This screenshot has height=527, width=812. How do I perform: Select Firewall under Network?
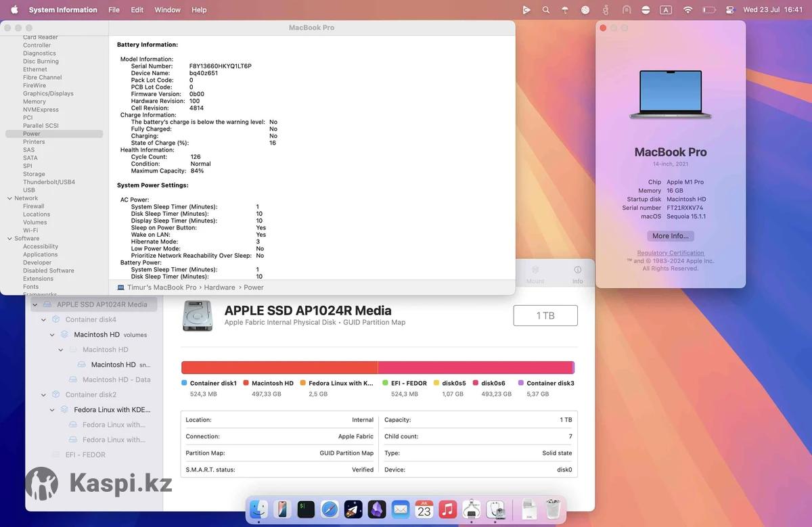pyautogui.click(x=33, y=206)
